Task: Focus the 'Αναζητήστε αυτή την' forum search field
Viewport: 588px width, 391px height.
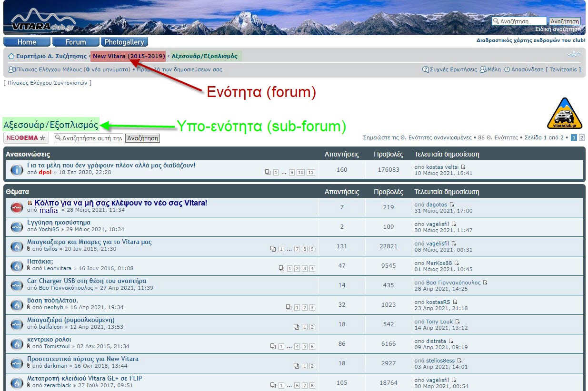Action: tap(89, 138)
